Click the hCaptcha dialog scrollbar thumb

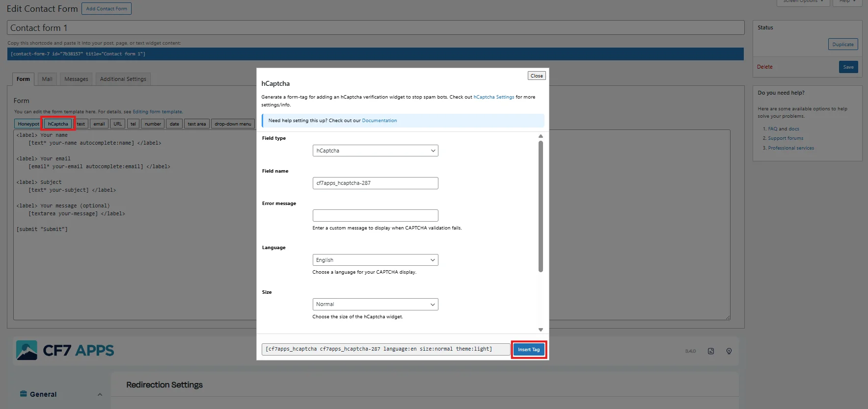[x=541, y=206]
